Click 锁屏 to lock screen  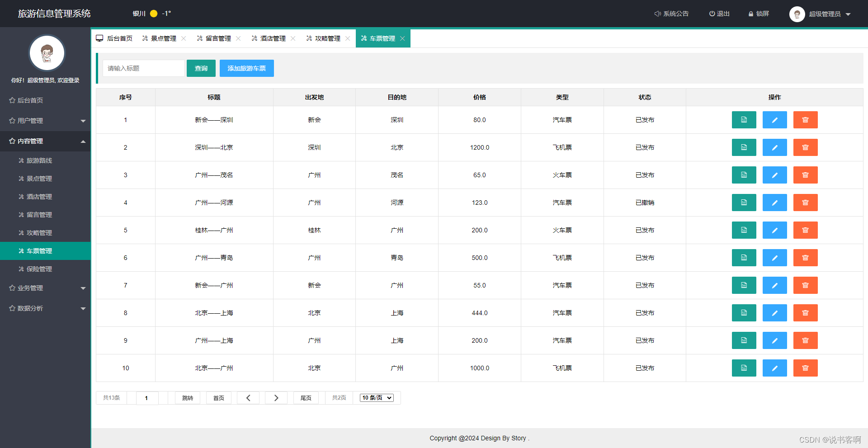(x=759, y=14)
